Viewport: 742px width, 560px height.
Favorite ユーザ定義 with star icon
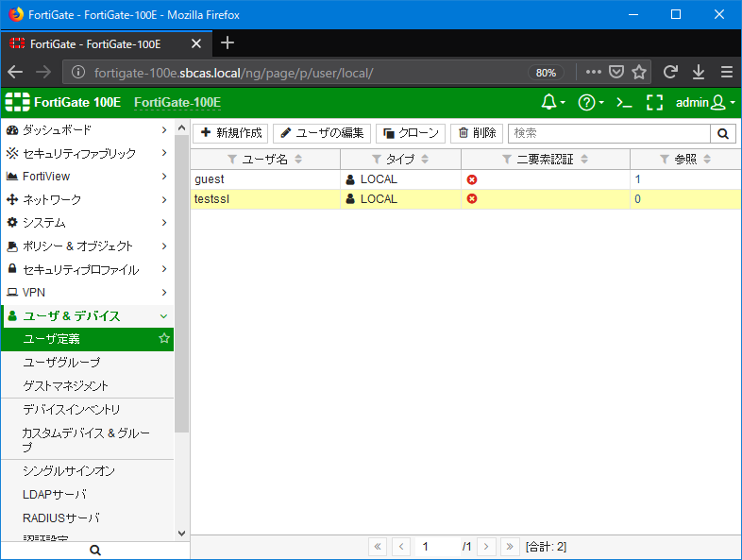[164, 338]
